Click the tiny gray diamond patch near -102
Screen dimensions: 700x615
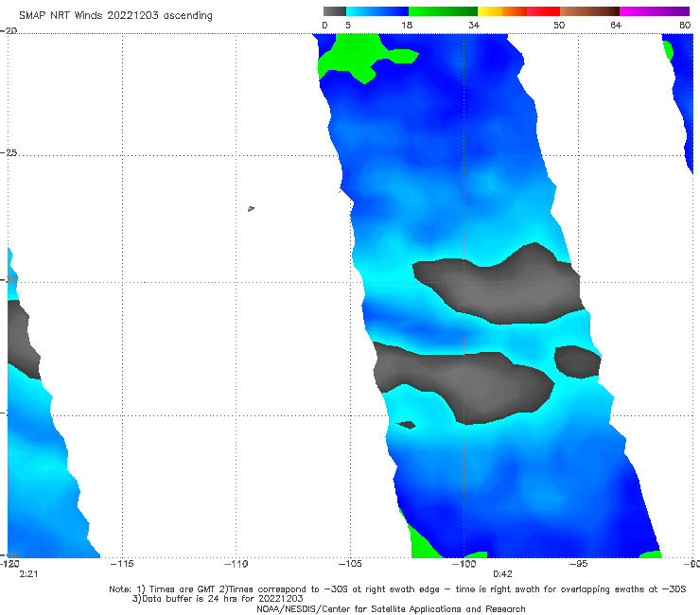pyautogui.click(x=406, y=424)
